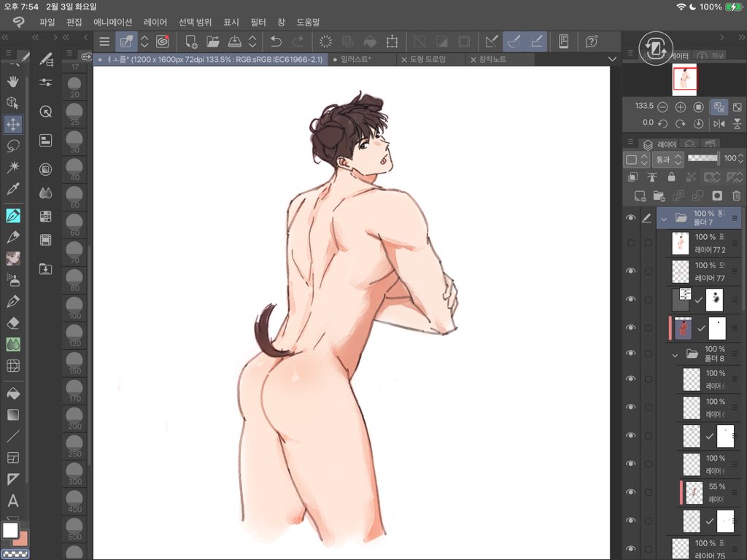Hide the 폴더 7 folder with its eye icon
Viewport: 747px width, 560px height.
tap(631, 217)
